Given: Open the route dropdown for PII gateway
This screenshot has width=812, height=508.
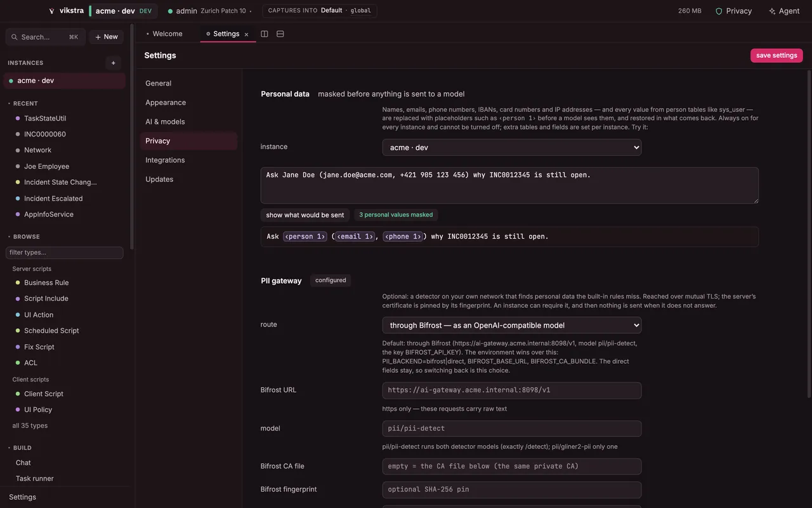Looking at the screenshot, I should (x=512, y=325).
